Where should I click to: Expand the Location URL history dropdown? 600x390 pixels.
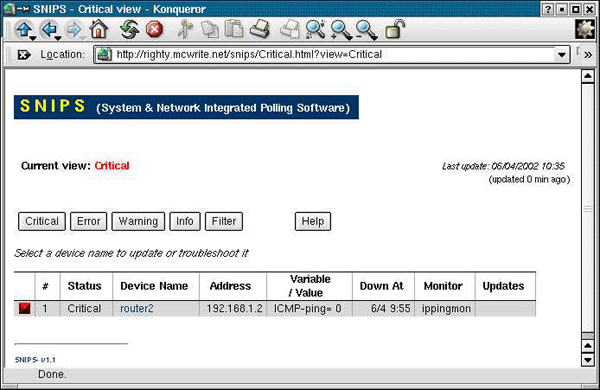coord(561,55)
